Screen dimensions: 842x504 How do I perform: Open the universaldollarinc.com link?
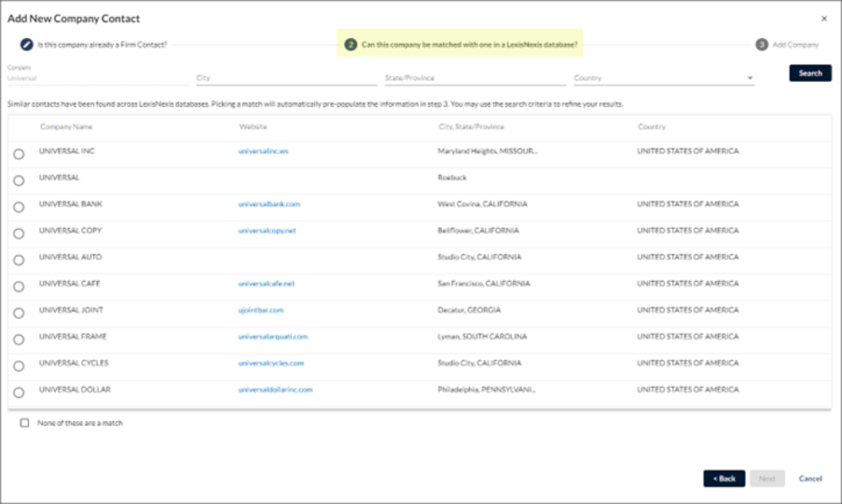(x=275, y=389)
